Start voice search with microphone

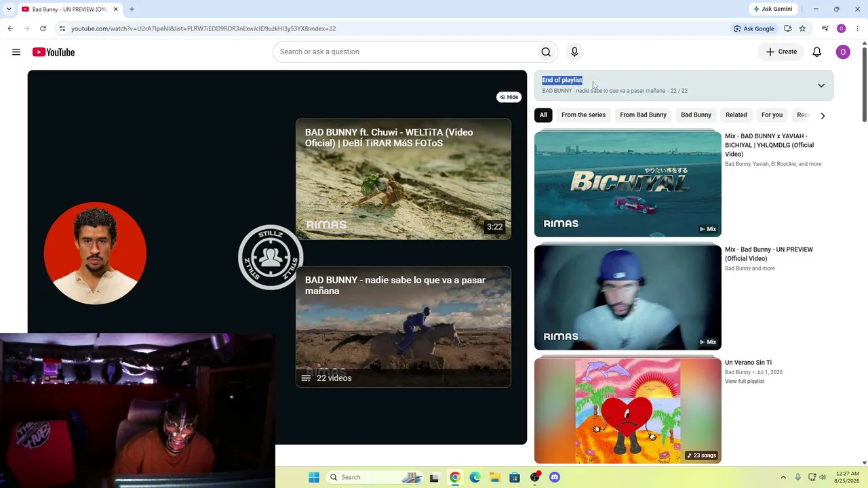coord(574,52)
